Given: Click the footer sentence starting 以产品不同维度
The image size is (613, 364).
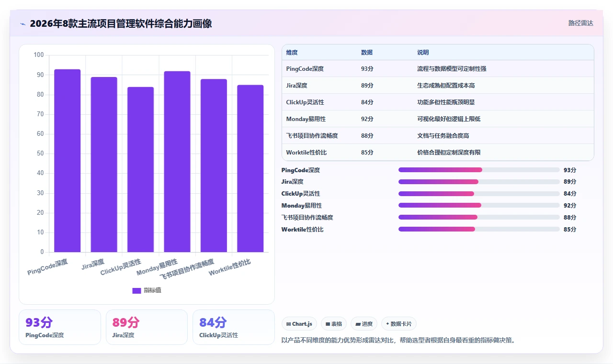Looking at the screenshot, I should coord(398,341).
